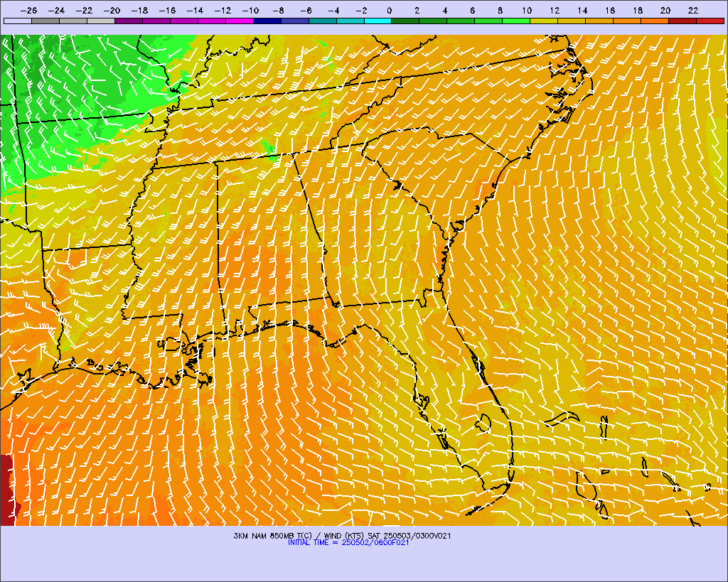The image size is (728, 582).
Task: Click the '22' scale label
Action: 693,10
